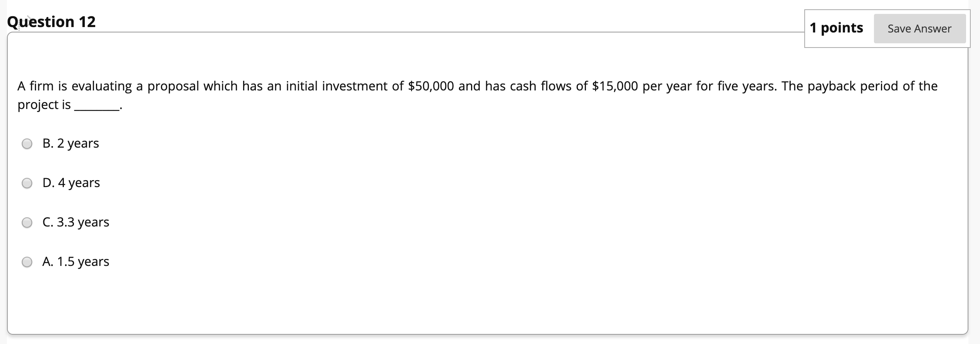Select the radio button for option B. 2 years
The image size is (980, 344).
tap(27, 144)
